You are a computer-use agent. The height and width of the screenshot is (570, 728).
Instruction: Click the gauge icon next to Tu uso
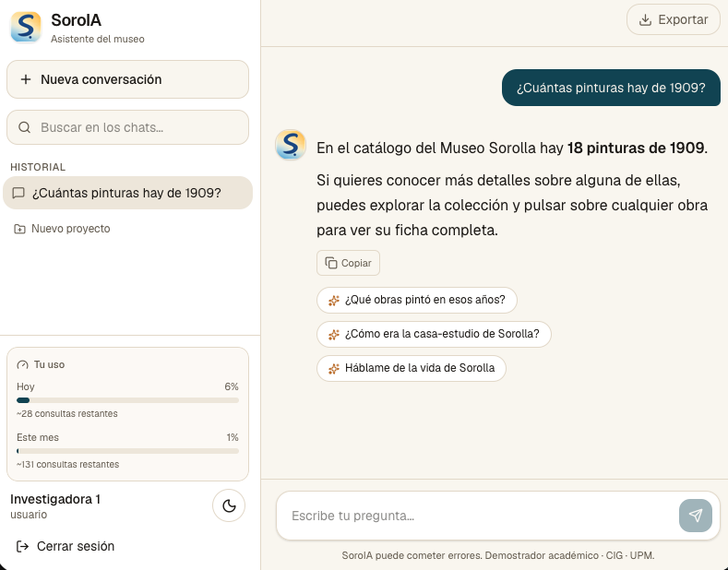(22, 365)
